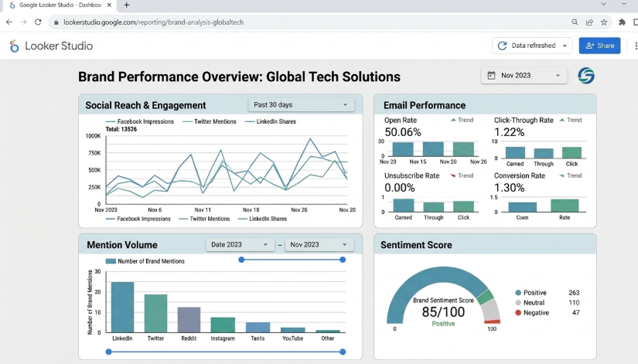Click the 85/100 Brand Sentiment Score value

click(x=443, y=312)
